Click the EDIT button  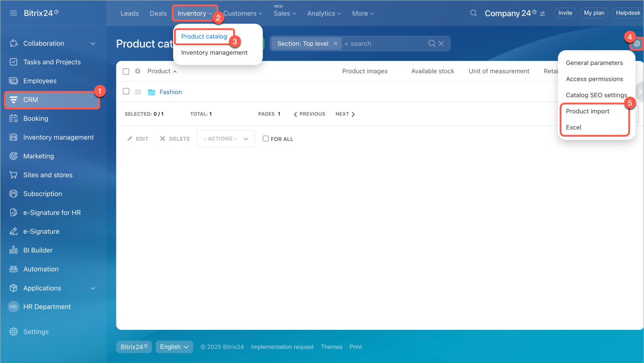point(138,139)
